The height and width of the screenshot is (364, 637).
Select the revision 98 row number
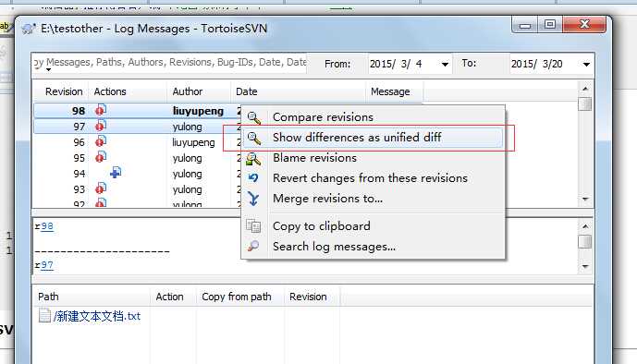79,111
